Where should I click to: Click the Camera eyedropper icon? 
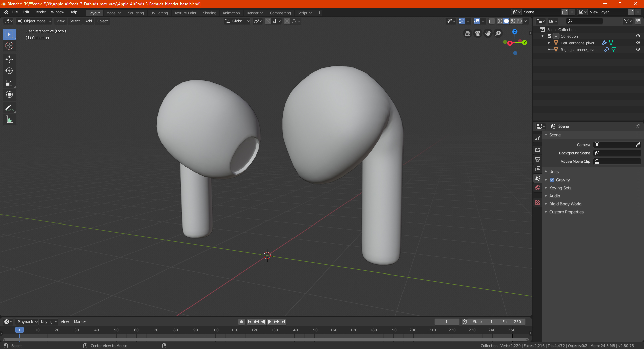click(638, 145)
